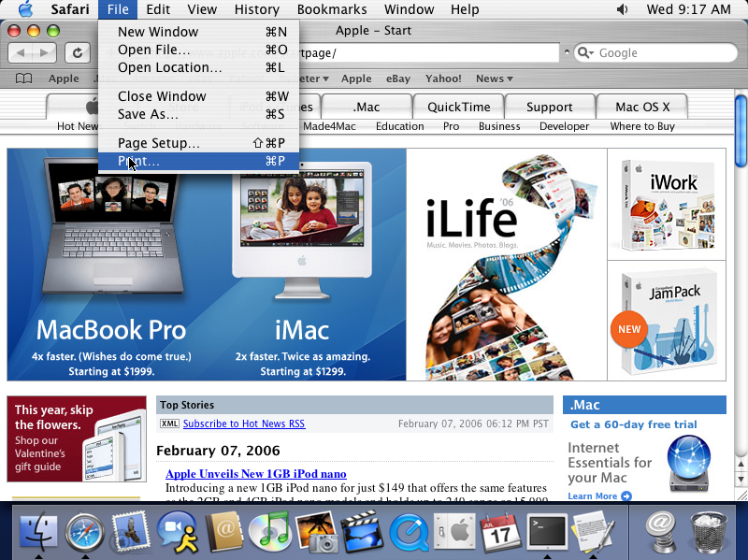Viewport: 748px width, 560px height.
Task: Launch iMovie clapperboard in Dock
Action: (363, 531)
